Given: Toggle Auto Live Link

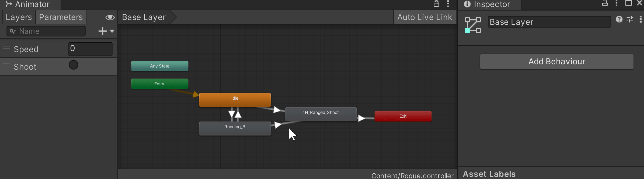Looking at the screenshot, I should pyautogui.click(x=425, y=17).
